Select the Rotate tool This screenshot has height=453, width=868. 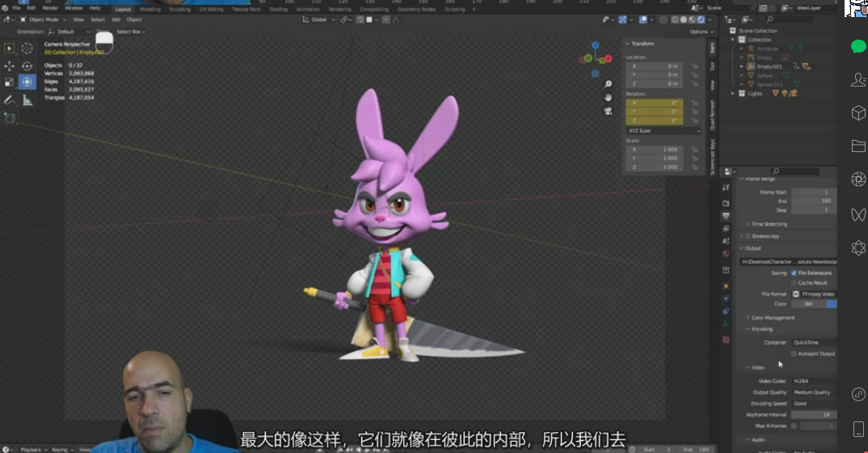[x=27, y=66]
